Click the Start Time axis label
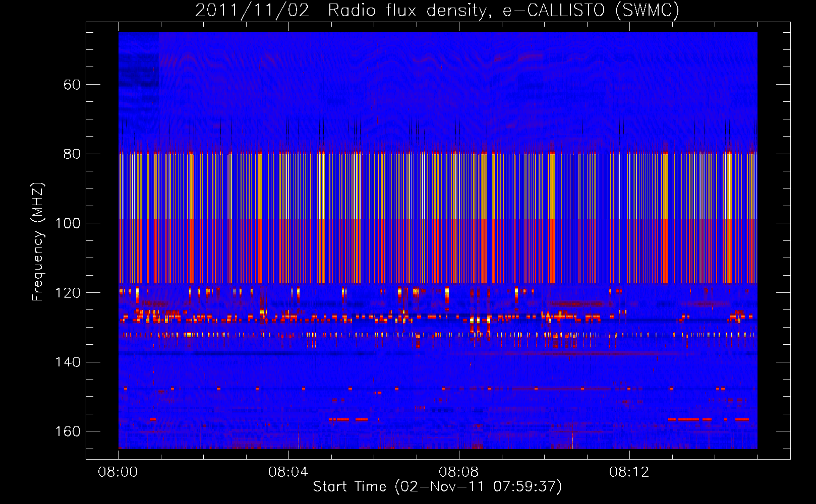This screenshot has width=816, height=504. point(437,487)
